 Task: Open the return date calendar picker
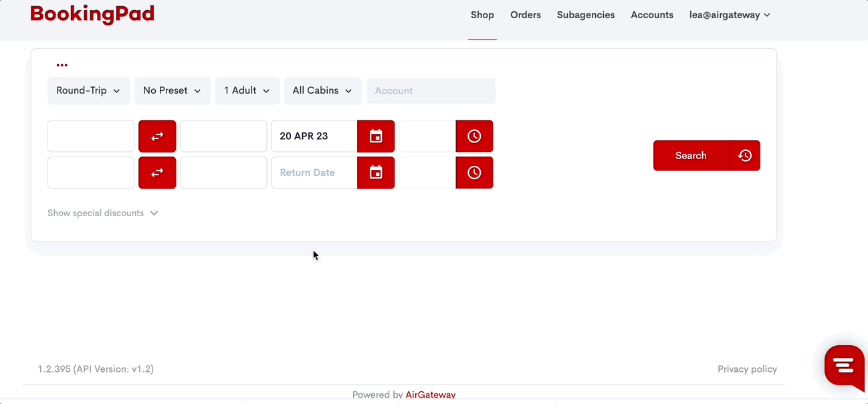pos(376,173)
